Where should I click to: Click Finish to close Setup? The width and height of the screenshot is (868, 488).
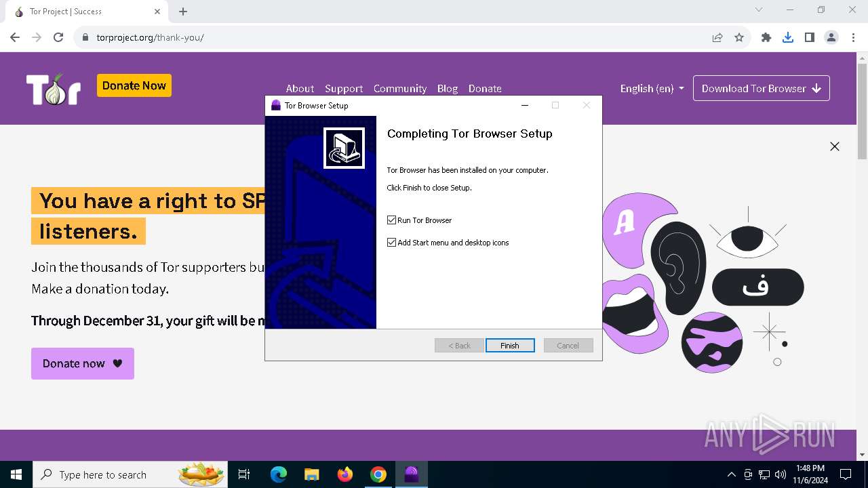coord(510,346)
